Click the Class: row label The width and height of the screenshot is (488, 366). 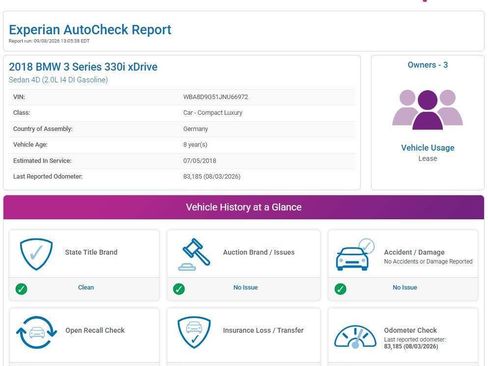21,113
